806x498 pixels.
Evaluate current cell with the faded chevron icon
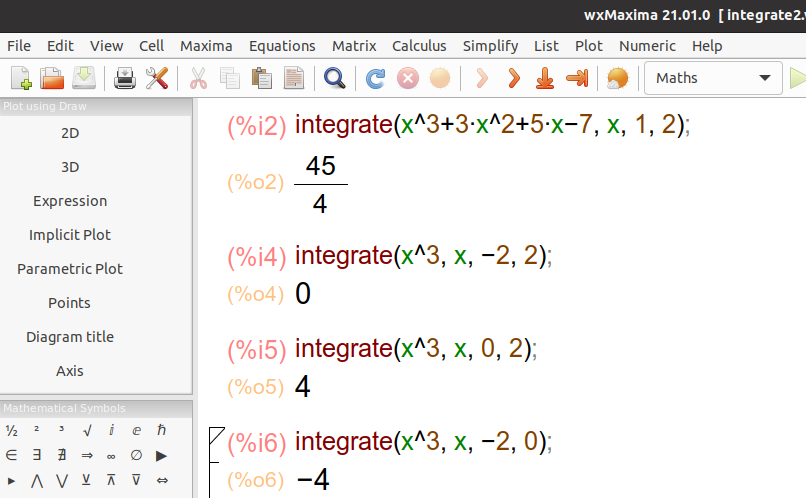point(482,78)
